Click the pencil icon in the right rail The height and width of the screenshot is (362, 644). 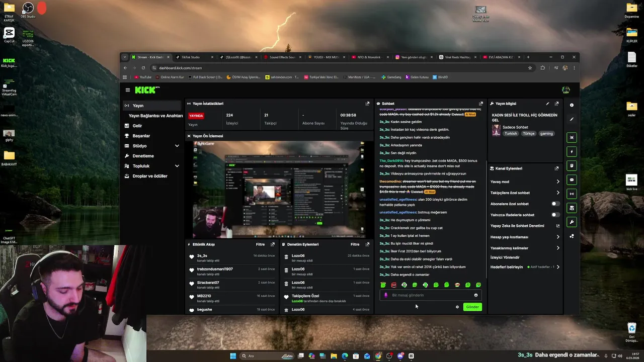[572, 119]
